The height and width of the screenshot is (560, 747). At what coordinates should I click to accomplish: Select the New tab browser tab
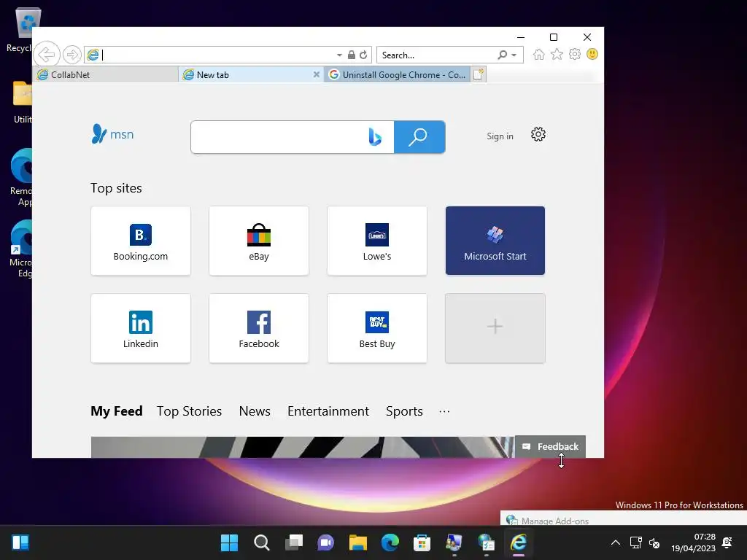[252, 75]
